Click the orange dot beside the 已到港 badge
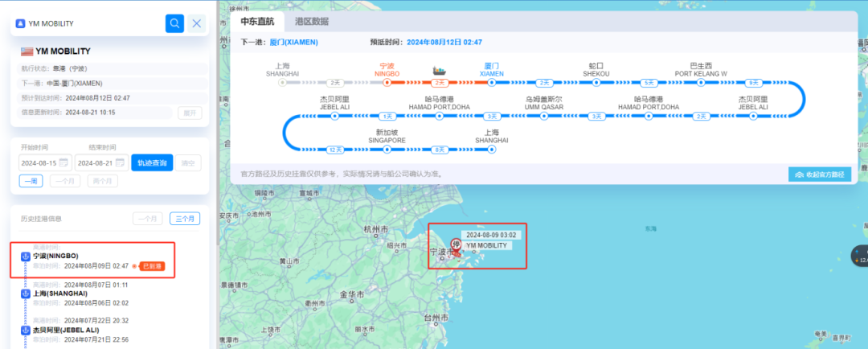Viewport: 868px width, 349px height. tap(134, 266)
